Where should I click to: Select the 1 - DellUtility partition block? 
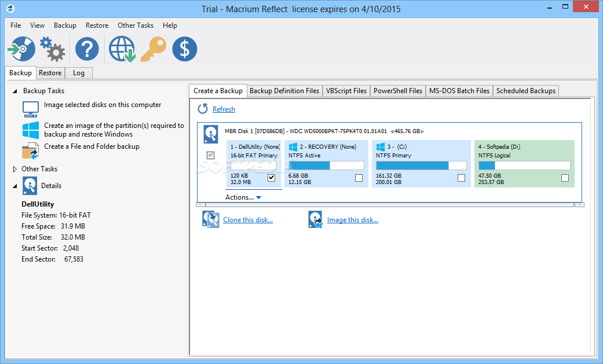click(254, 164)
